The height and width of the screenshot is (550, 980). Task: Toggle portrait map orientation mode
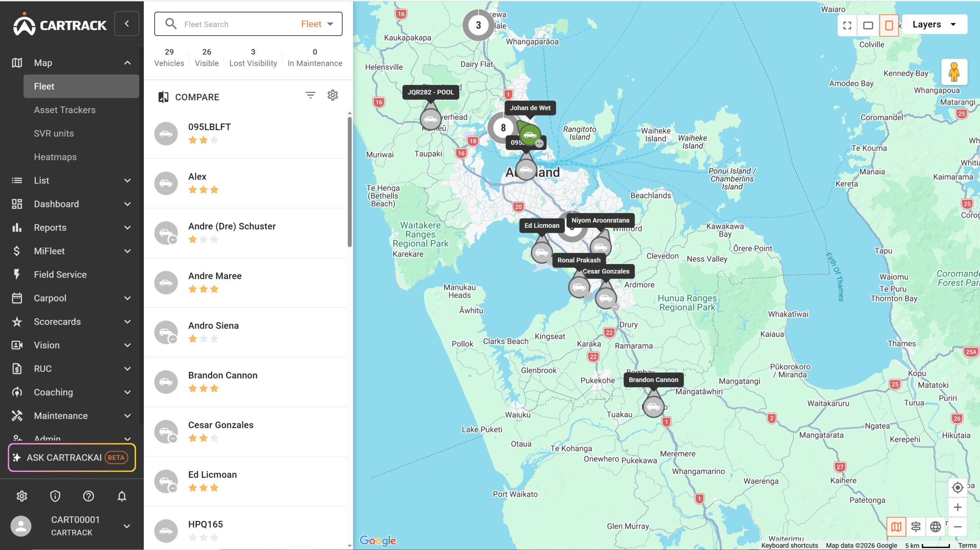[x=889, y=24]
